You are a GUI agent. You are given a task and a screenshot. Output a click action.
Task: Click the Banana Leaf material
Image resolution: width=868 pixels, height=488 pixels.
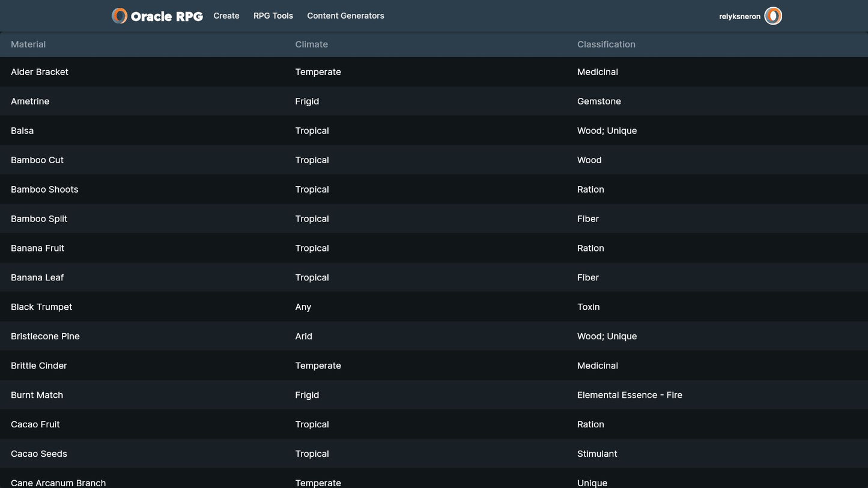click(x=37, y=277)
